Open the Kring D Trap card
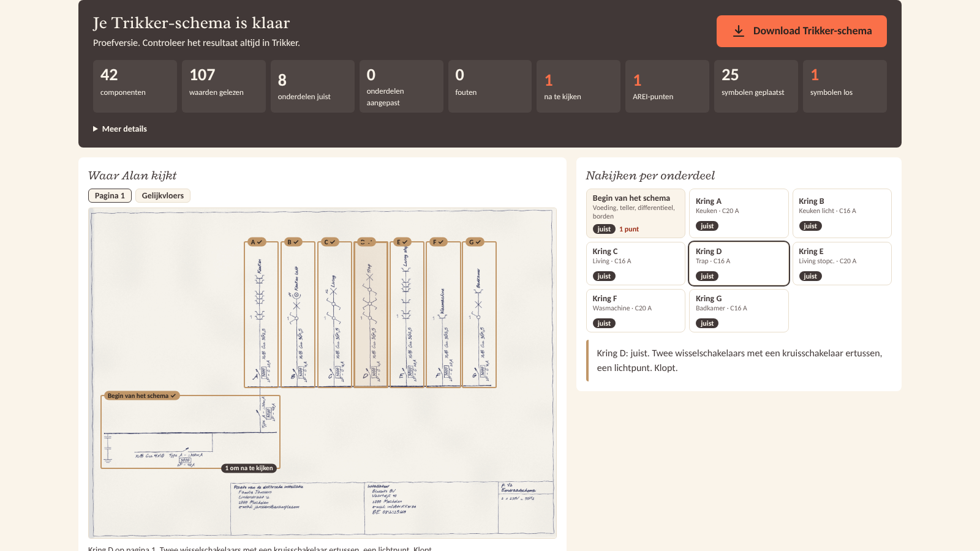The width and height of the screenshot is (980, 551). point(739,263)
